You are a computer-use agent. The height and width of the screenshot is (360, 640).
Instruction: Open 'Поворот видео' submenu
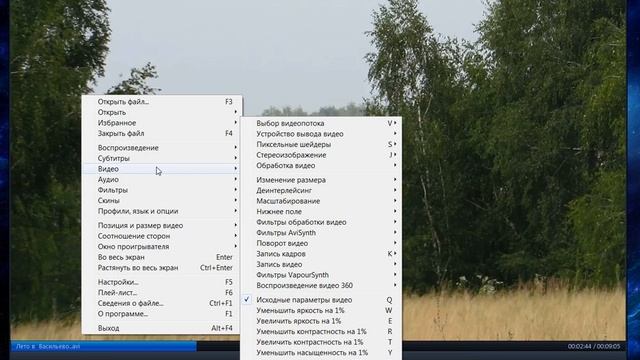pyautogui.click(x=321, y=244)
